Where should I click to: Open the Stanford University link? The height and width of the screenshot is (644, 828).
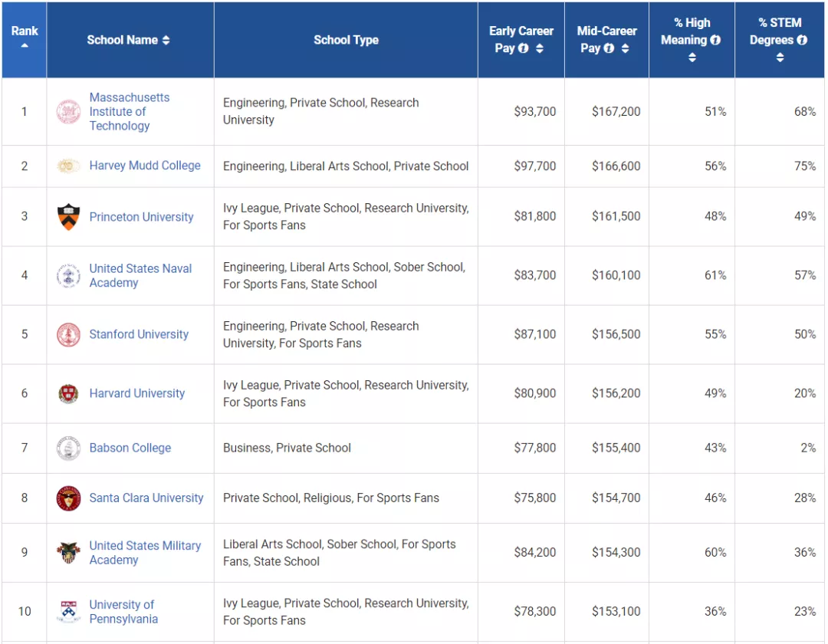[x=138, y=334]
